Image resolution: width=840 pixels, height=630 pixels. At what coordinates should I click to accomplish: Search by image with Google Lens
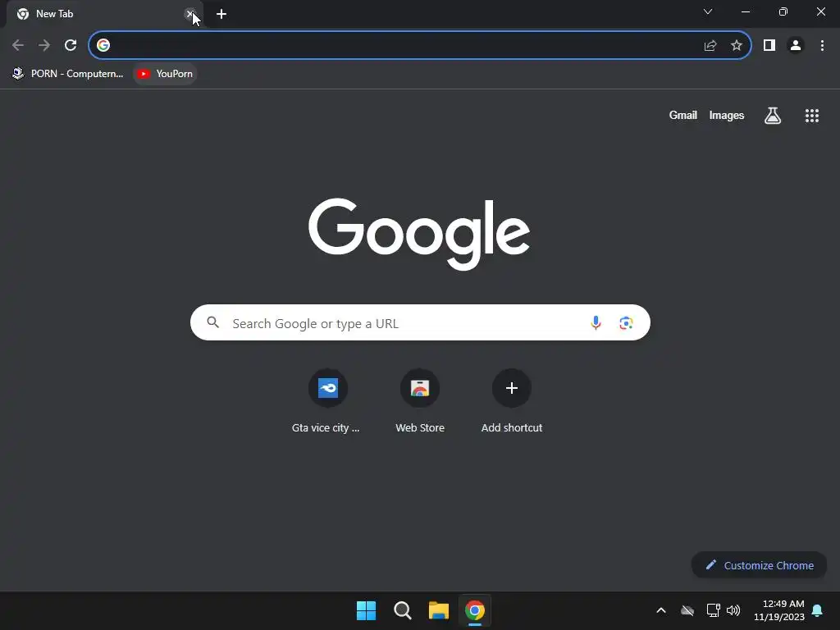(x=626, y=322)
